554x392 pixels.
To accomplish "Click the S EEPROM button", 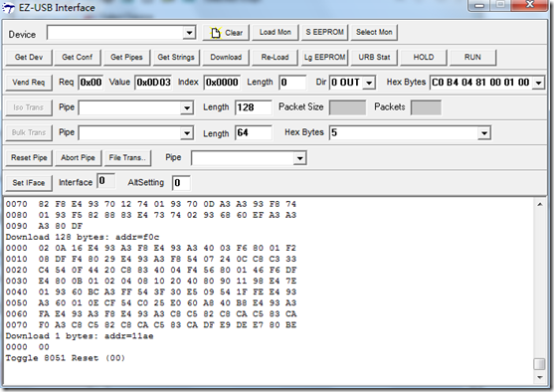I will [x=324, y=33].
